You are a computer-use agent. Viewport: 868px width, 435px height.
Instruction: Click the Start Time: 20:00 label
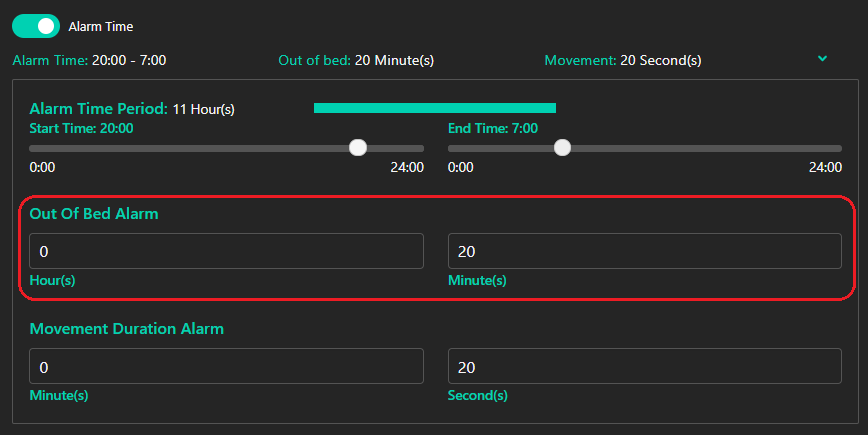81,128
